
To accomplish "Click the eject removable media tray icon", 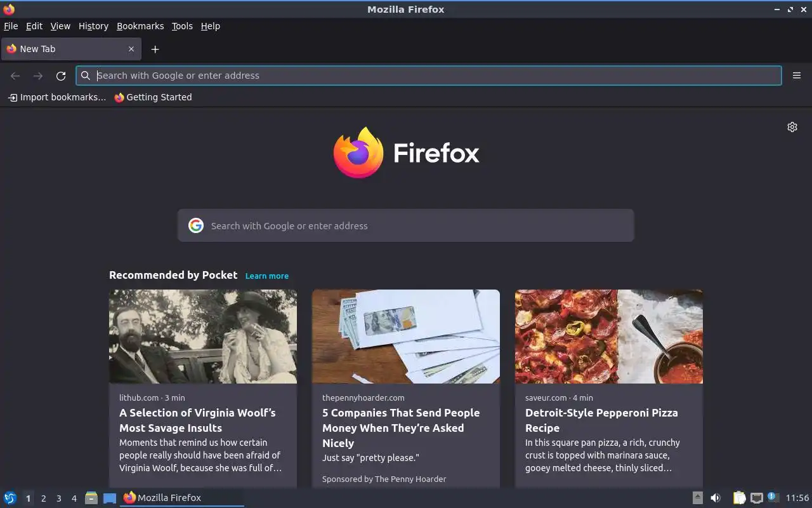I will pos(697,498).
